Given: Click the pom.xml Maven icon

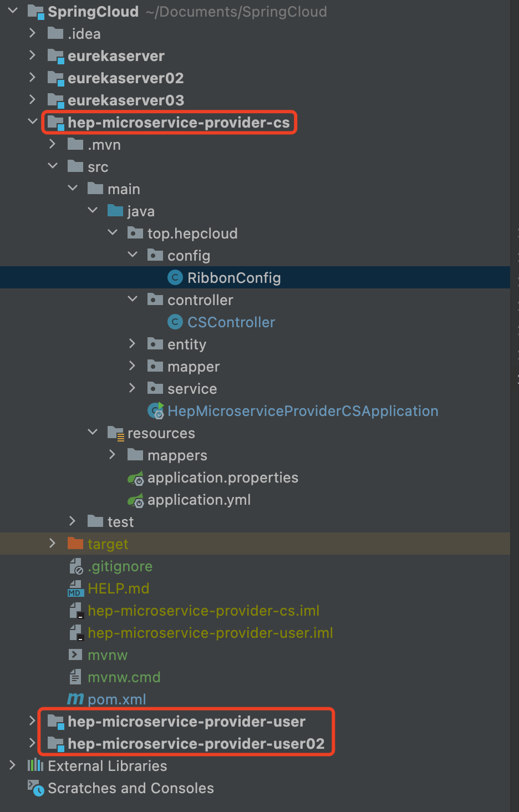Looking at the screenshot, I should click(x=75, y=699).
